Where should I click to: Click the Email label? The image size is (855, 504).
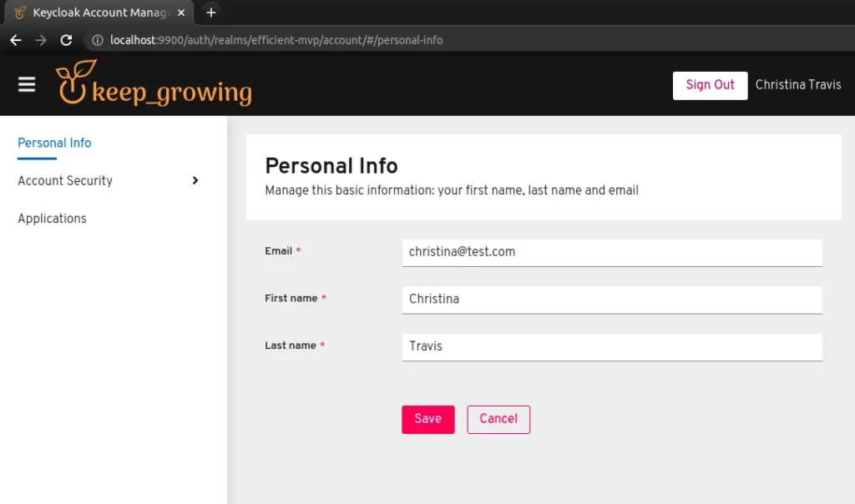pyautogui.click(x=279, y=251)
